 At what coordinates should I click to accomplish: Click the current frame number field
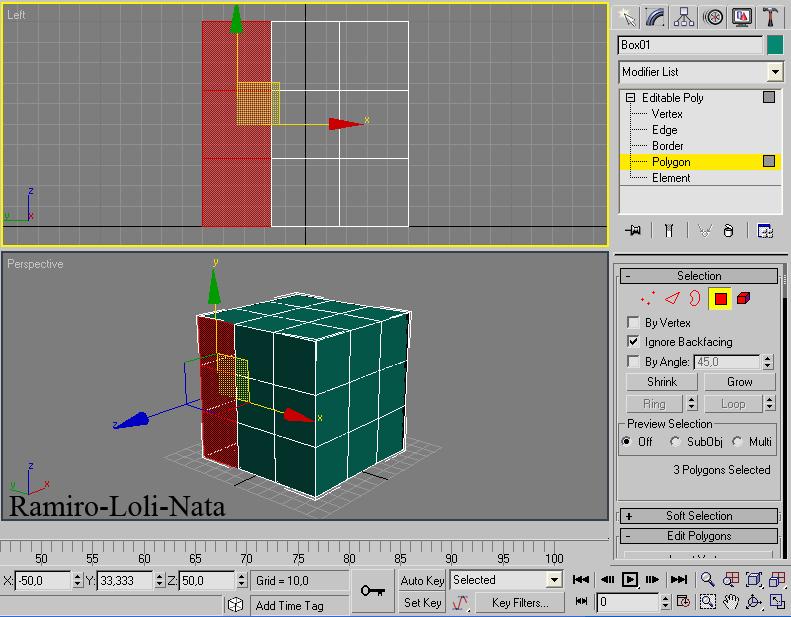click(628, 602)
